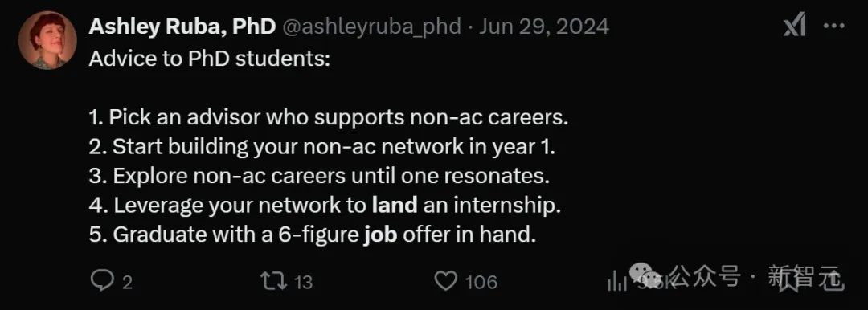View analytics via the bar chart icon
Viewport: 868px width, 310px height.
point(616,281)
